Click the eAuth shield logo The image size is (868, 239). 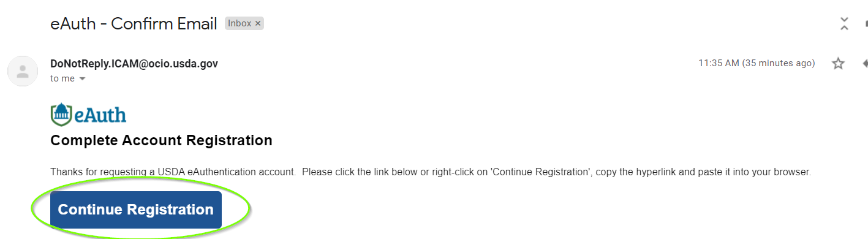tap(61, 114)
